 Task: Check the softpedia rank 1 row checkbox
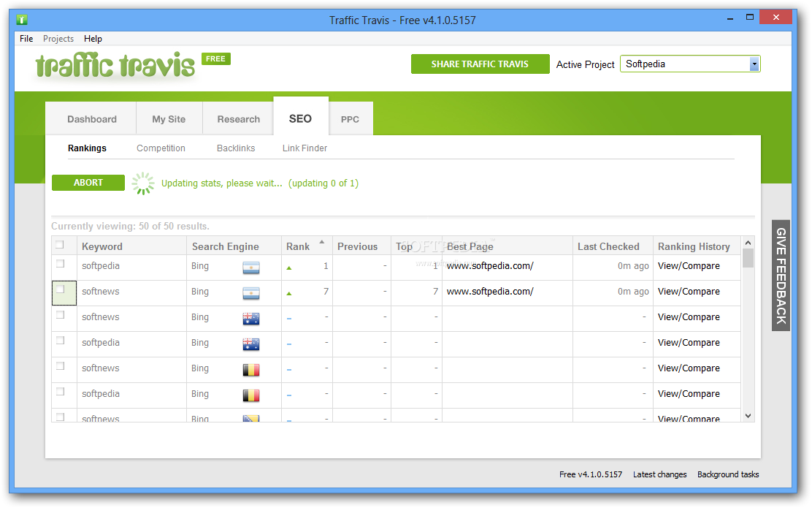[61, 264]
